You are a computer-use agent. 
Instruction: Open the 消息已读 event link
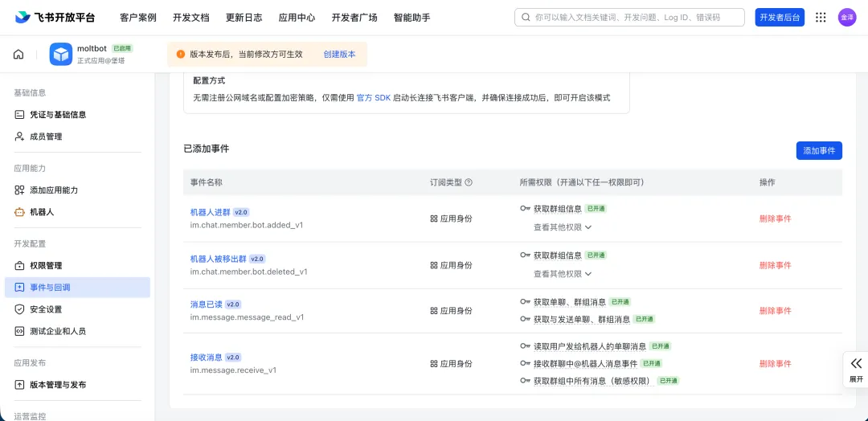coord(206,305)
